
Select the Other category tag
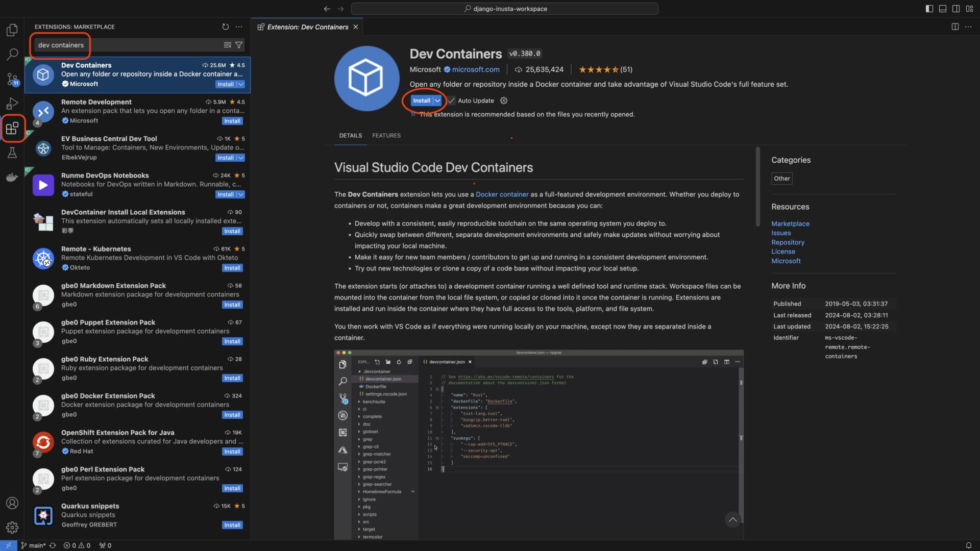click(x=781, y=179)
